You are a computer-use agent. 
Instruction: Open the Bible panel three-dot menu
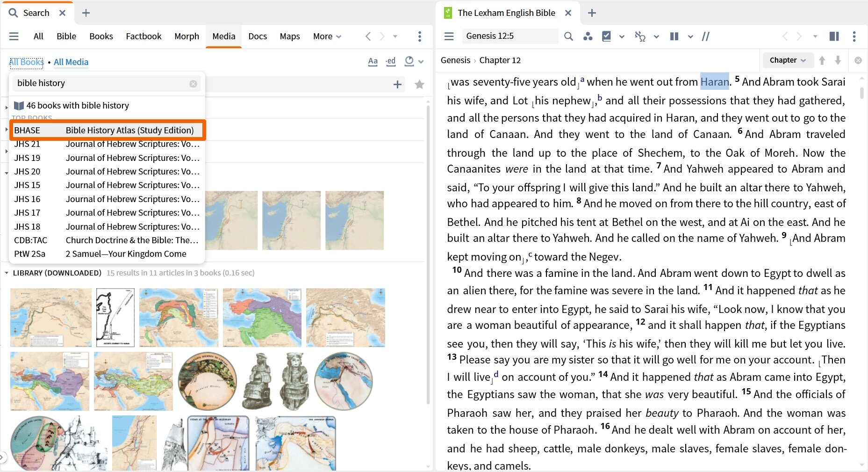[x=854, y=36]
